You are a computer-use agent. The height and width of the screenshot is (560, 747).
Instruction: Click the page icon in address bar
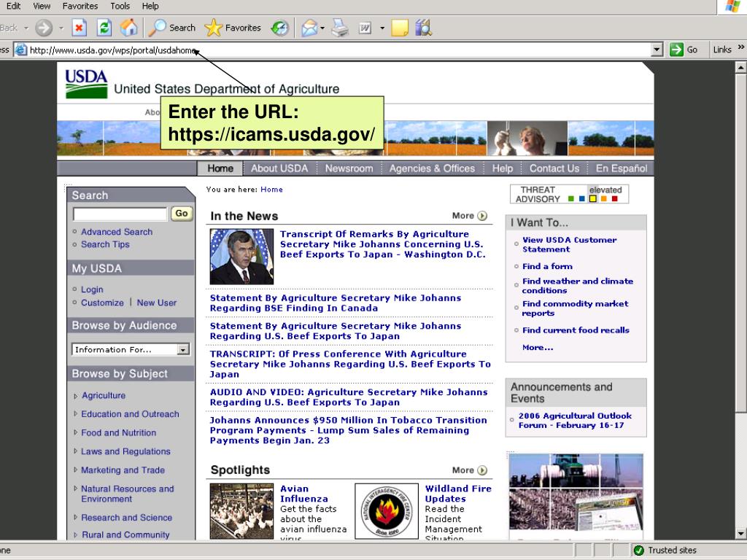coord(20,50)
